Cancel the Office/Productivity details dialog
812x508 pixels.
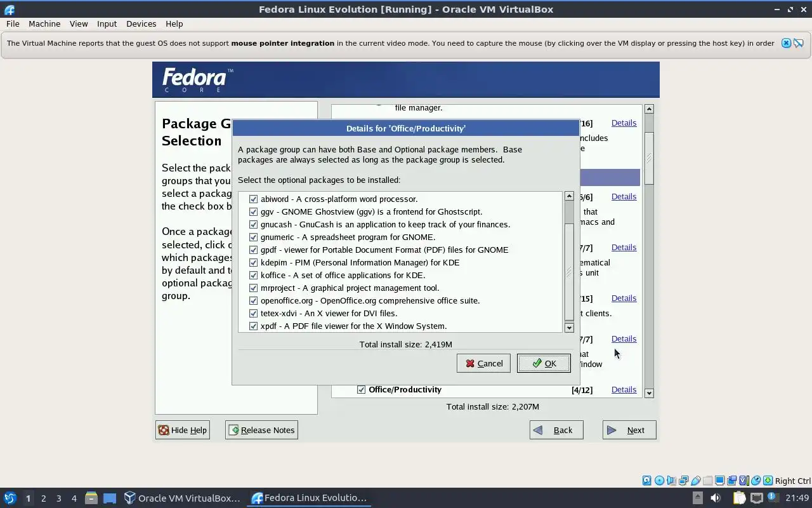tap(483, 363)
